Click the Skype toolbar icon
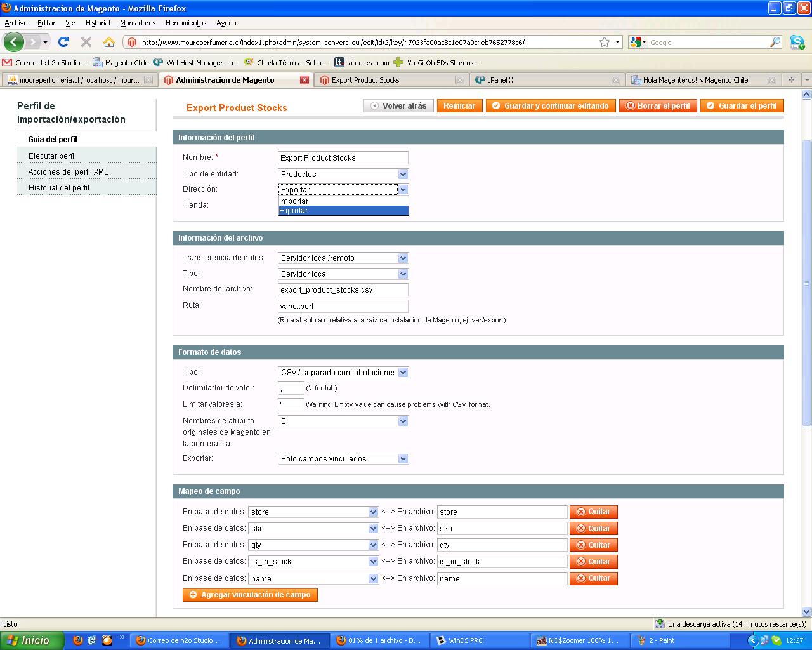The width and height of the screenshot is (812, 650). [797, 42]
